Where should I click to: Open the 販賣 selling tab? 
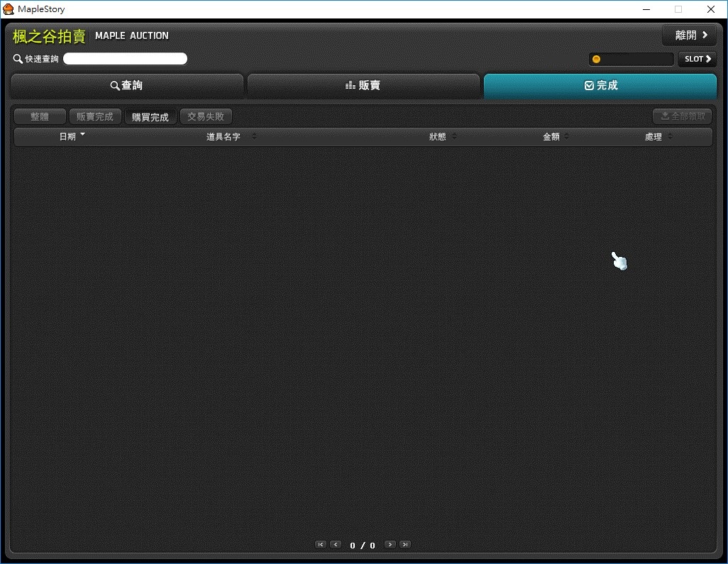pos(363,86)
